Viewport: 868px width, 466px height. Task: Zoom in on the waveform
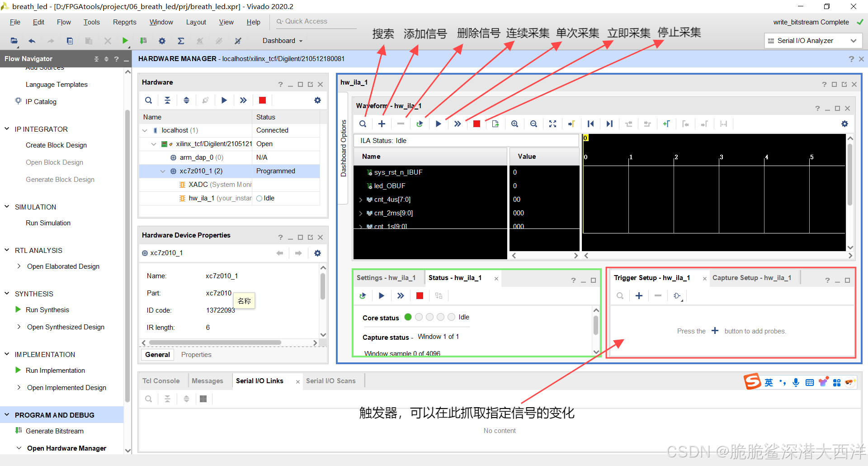click(x=514, y=124)
